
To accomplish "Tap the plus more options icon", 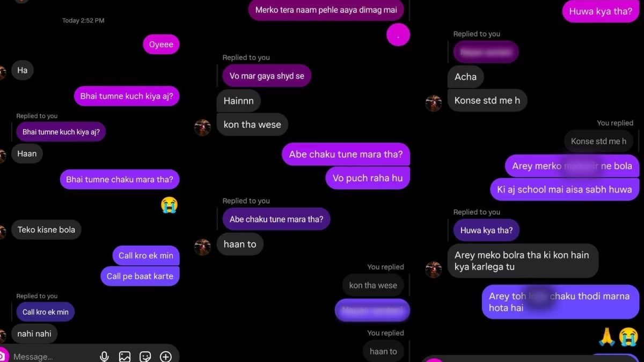I will pyautogui.click(x=165, y=357).
